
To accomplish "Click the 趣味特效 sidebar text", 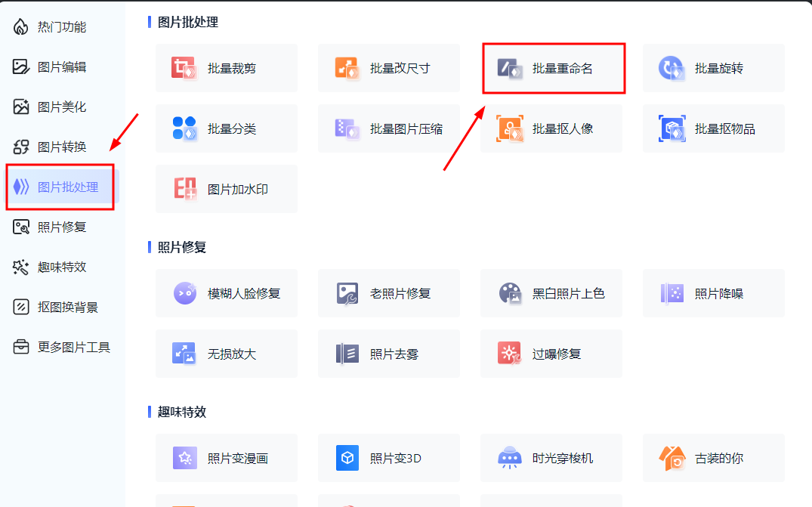I will (62, 267).
